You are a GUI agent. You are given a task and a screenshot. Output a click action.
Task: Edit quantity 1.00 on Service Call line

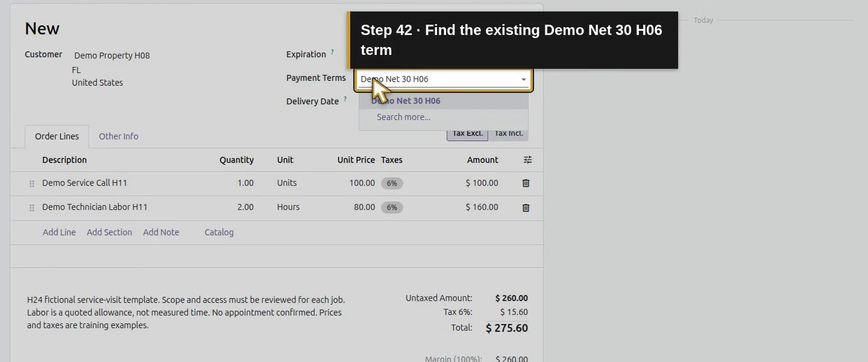[x=245, y=183]
